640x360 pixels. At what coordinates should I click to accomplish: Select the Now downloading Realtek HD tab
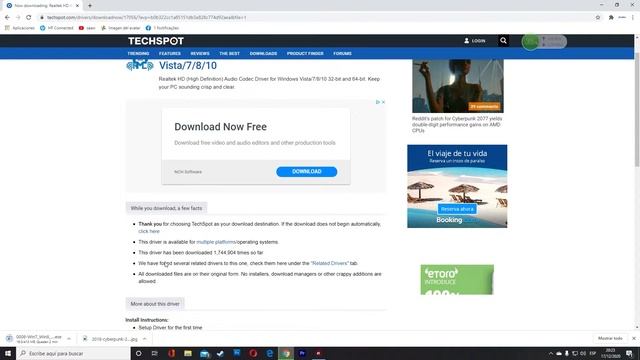pyautogui.click(x=42, y=6)
